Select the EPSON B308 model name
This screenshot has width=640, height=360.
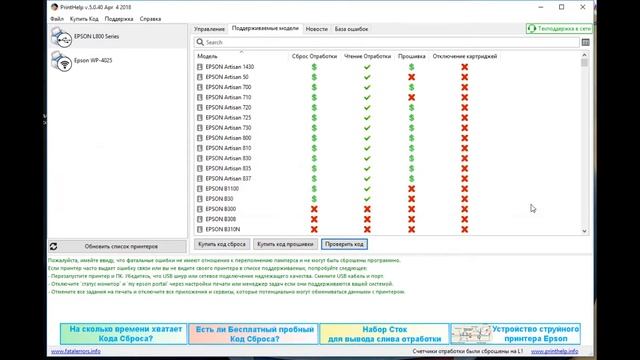point(221,219)
